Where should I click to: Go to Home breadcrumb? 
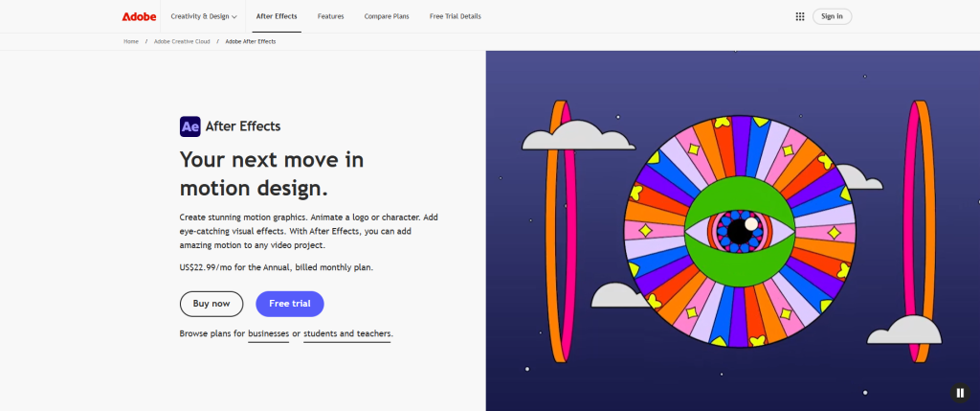pos(131,41)
